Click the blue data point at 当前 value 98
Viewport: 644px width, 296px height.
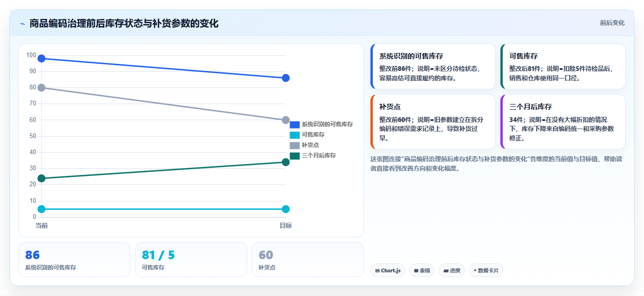coord(42,59)
